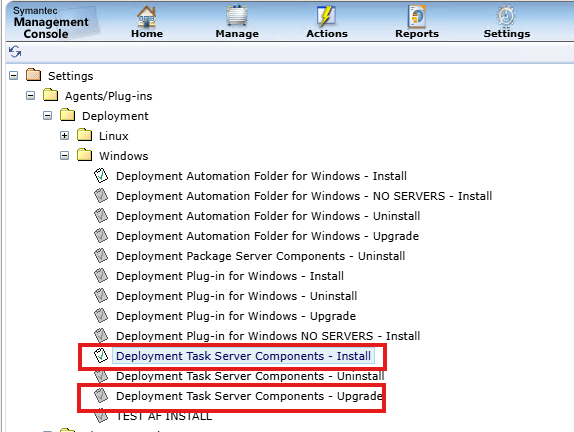Open the Settings gear icon
574x432 pixels.
coord(506,16)
